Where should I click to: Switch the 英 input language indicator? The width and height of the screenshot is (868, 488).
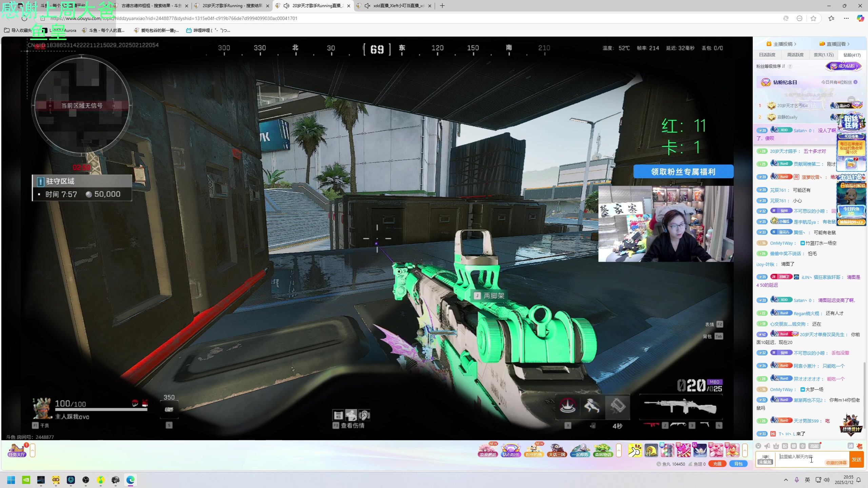(807, 480)
